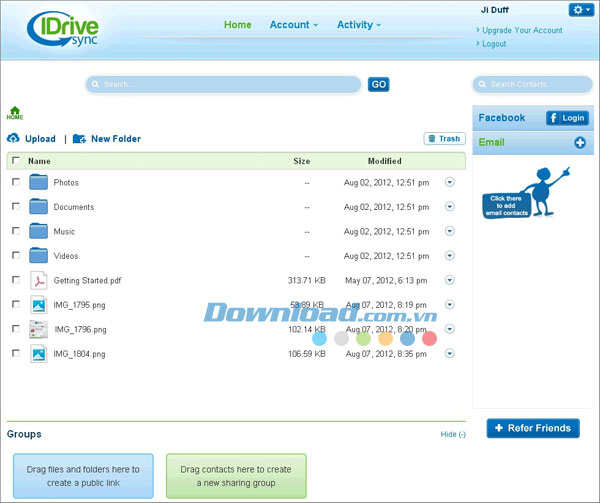
Task: Click the New Folder icon
Action: (x=79, y=139)
